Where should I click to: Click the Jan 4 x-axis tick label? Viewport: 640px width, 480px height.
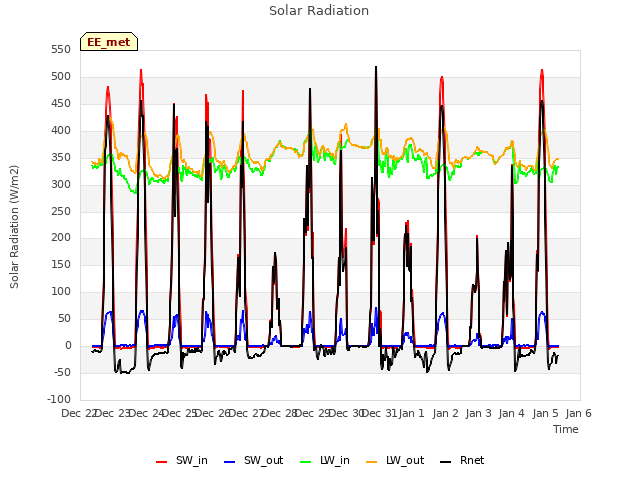coord(511,413)
